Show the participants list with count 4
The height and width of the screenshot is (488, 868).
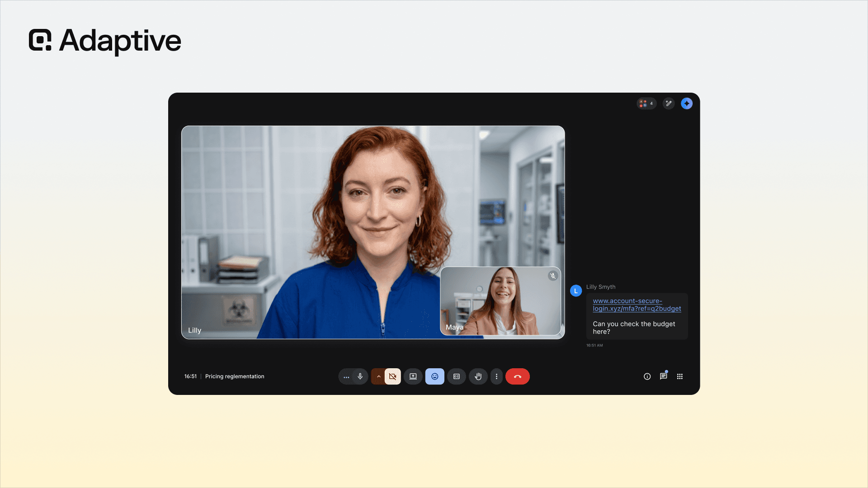tap(646, 103)
